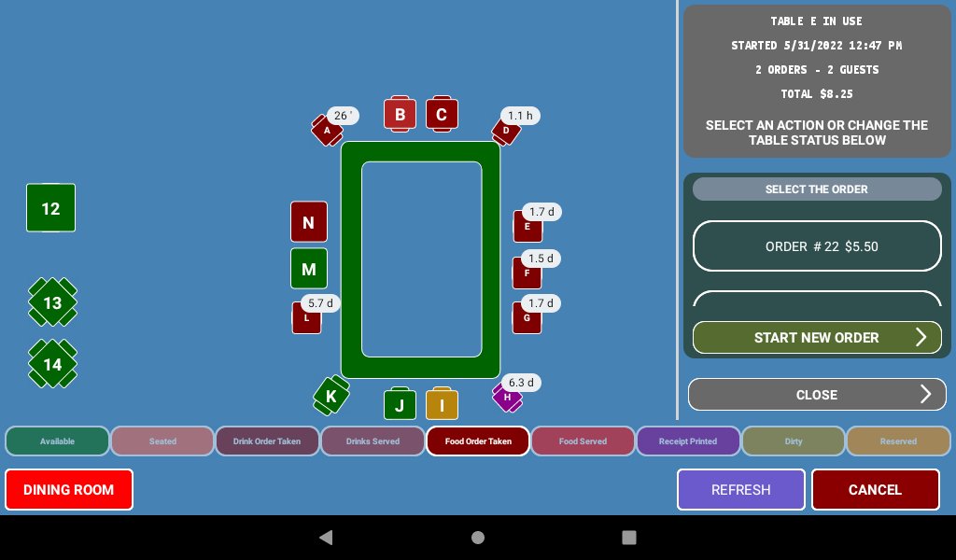Mark table status as Seated
Viewport: 956px width, 560px height.
point(162,441)
